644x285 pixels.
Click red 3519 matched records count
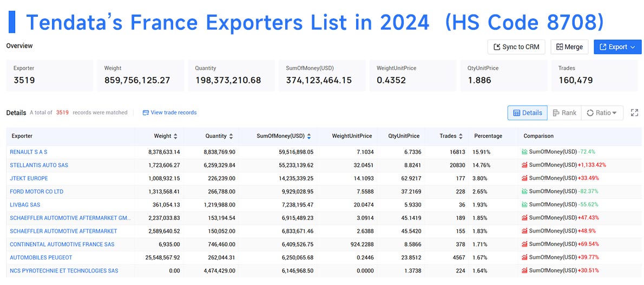coord(62,113)
